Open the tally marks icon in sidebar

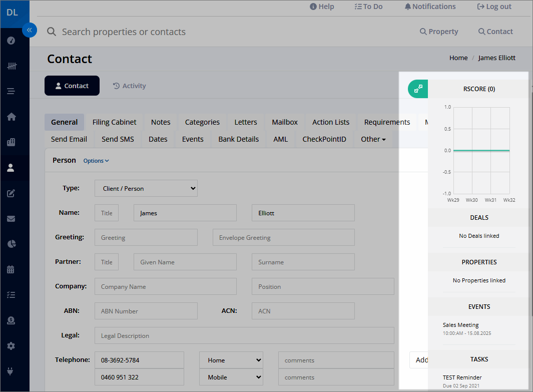[11, 66]
